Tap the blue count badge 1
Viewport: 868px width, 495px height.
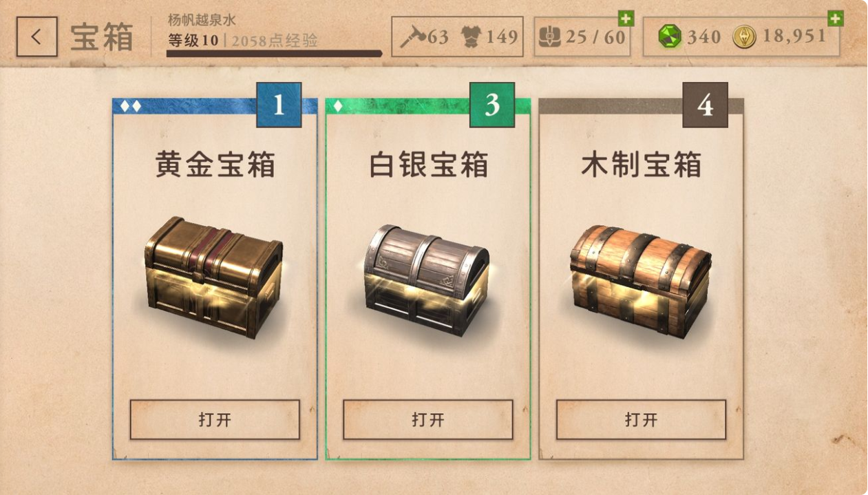tap(279, 105)
